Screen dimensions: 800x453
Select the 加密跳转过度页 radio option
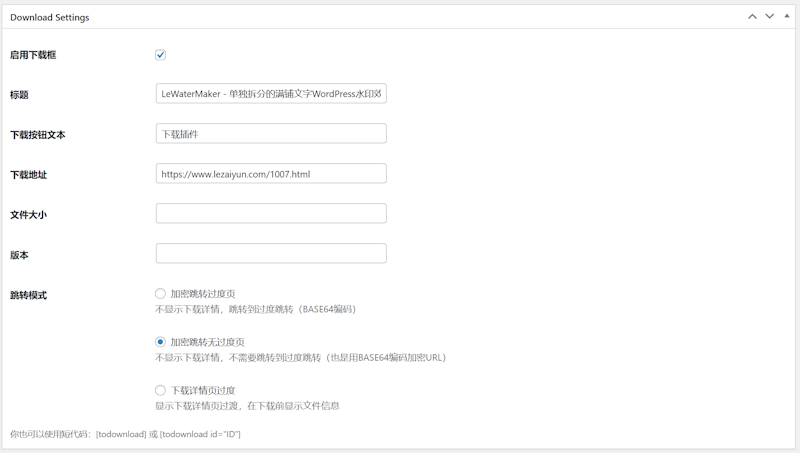tap(160, 294)
